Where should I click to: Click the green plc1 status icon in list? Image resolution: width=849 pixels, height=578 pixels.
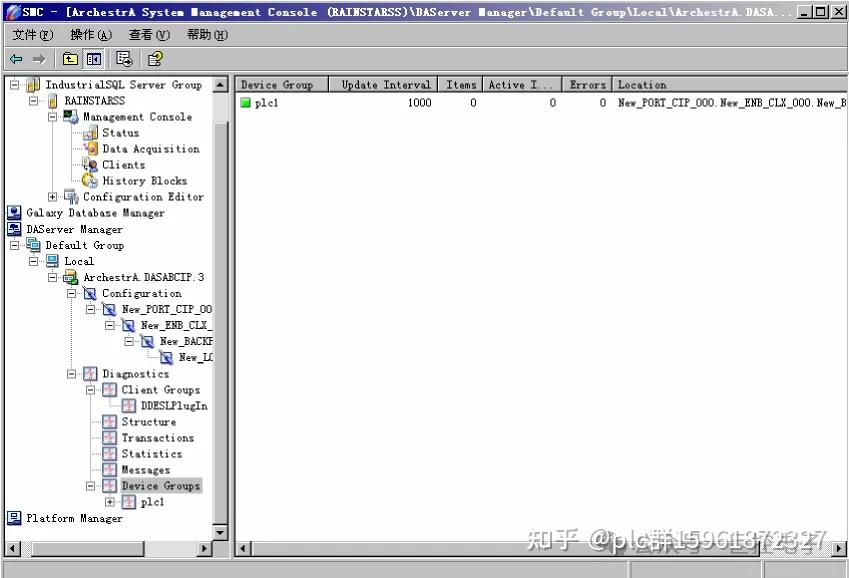coord(245,103)
